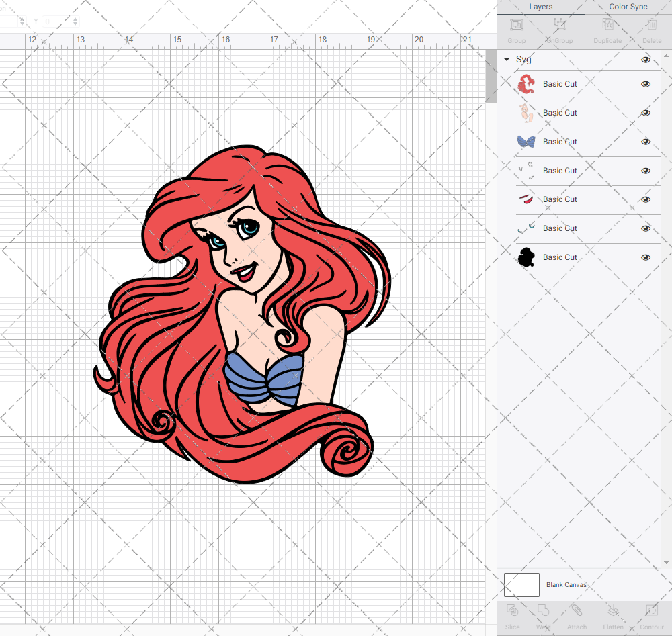Select the black silhouette layer thumbnail
The height and width of the screenshot is (636, 672).
click(x=526, y=257)
